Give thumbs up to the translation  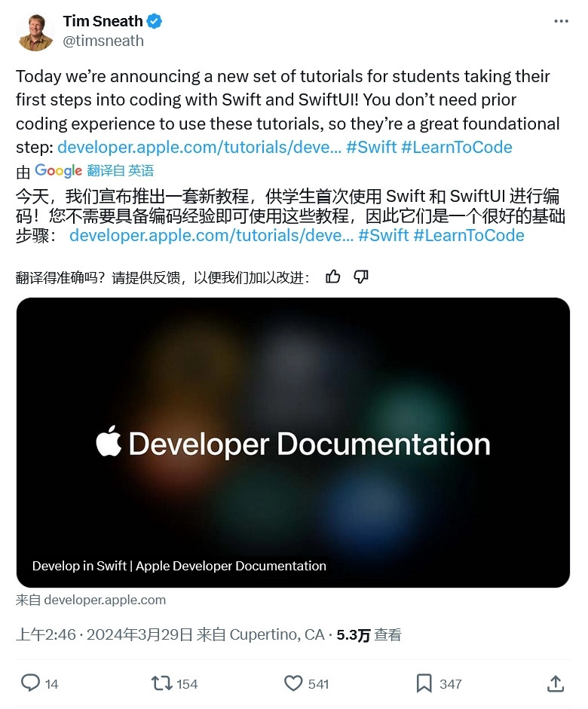pos(333,277)
